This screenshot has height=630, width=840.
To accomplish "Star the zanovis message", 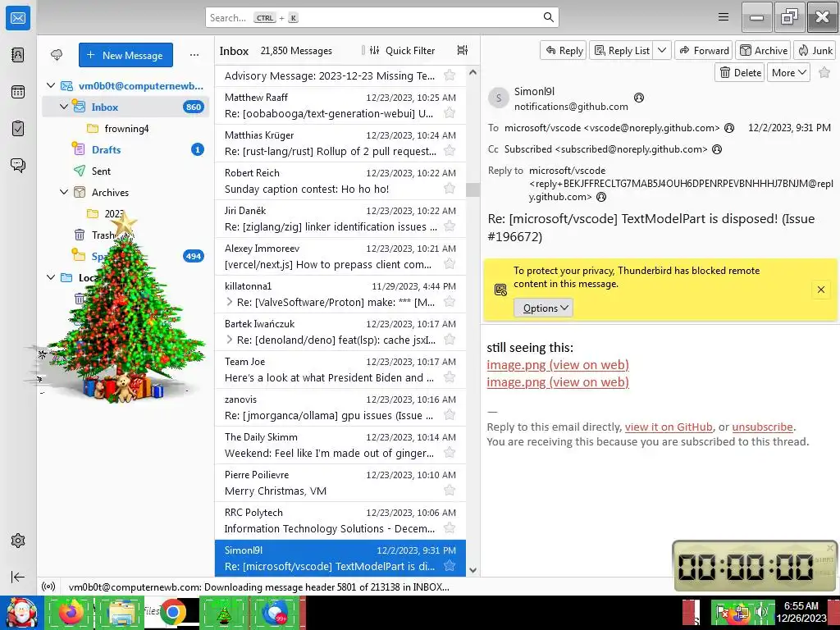I will [x=450, y=414].
